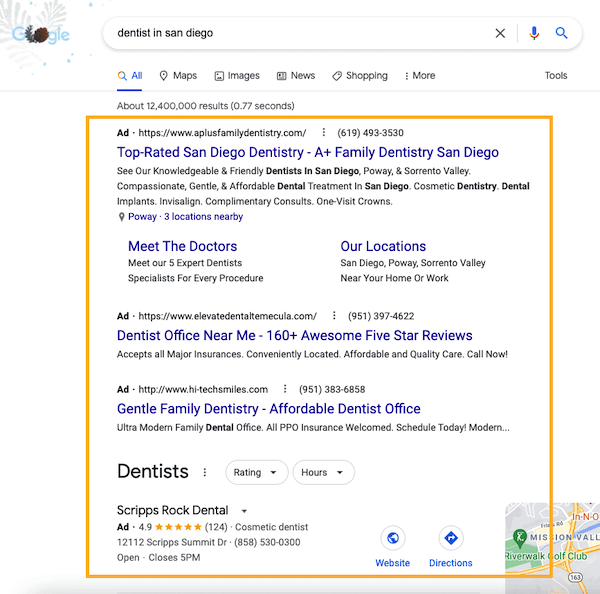600x594 pixels.
Task: Switch to the Images tab
Action: click(237, 76)
